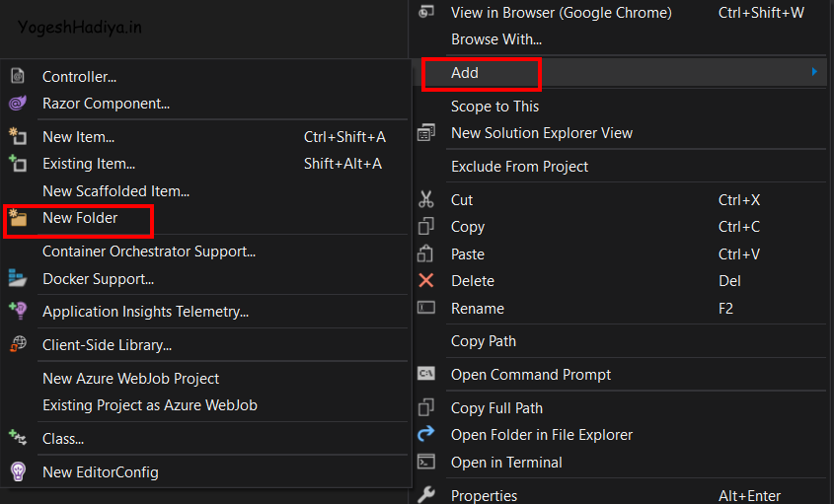Viewport: 834px width, 504px height.
Task: Click the Existing Item icon
Action: (18, 164)
